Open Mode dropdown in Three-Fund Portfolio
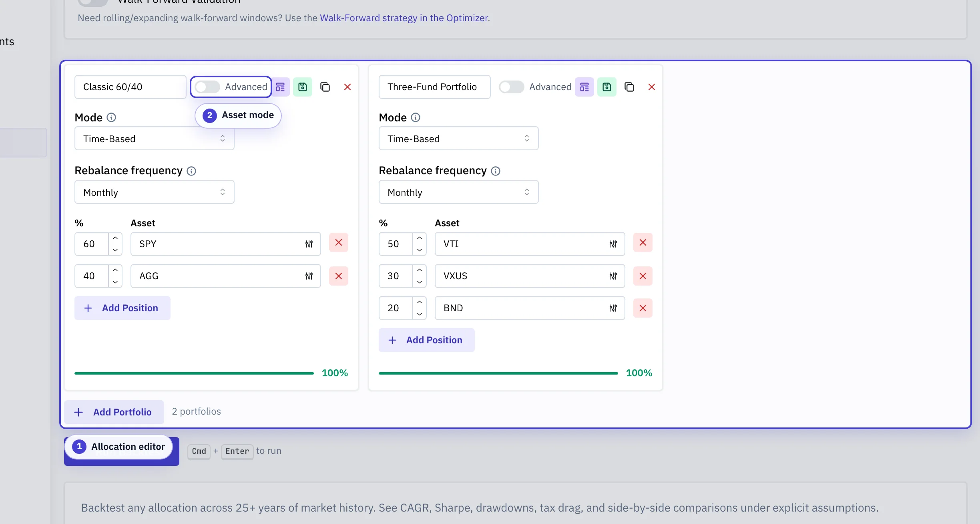The width and height of the screenshot is (980, 524). point(458,139)
